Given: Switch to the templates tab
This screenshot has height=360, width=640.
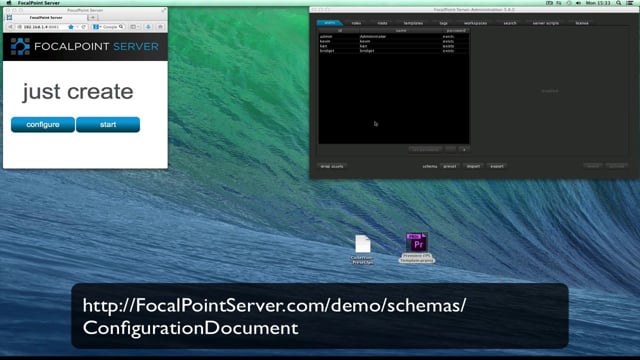Looking at the screenshot, I should point(413,23).
